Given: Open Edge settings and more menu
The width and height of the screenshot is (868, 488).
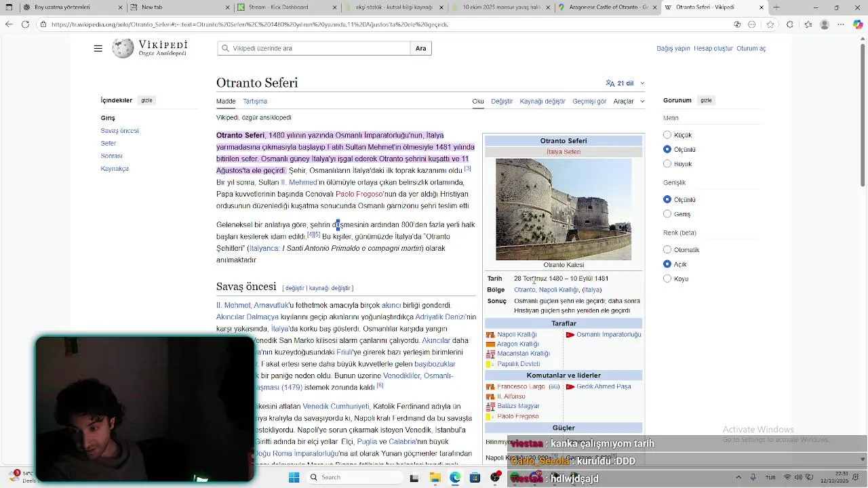Looking at the screenshot, I should click(x=842, y=24).
